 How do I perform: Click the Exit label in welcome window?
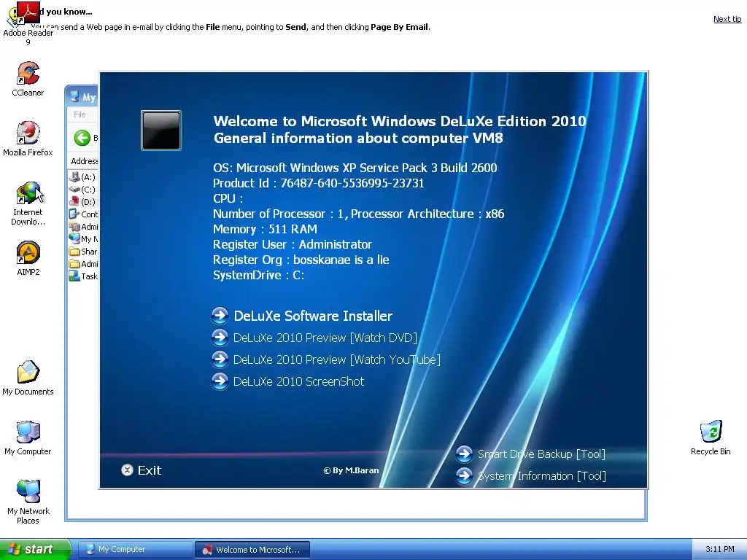point(150,470)
